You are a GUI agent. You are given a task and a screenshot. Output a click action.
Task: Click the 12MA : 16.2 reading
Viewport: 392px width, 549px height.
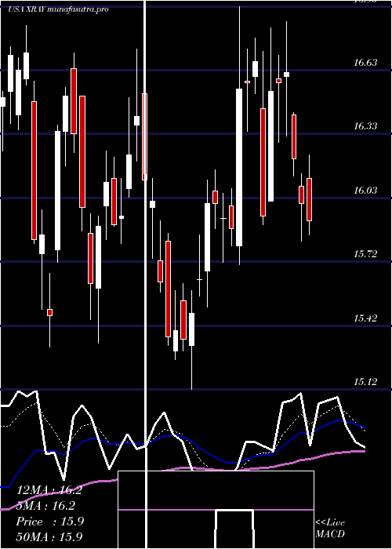point(49,490)
